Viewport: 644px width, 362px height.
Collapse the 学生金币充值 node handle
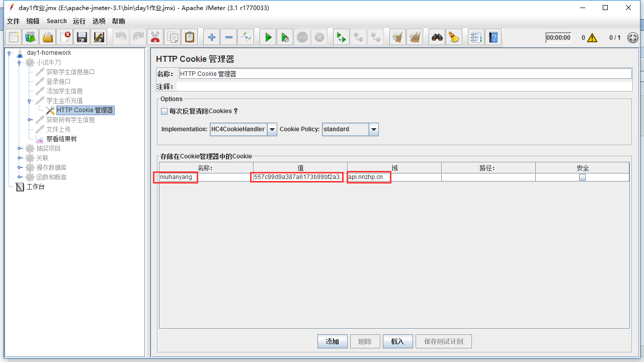[x=30, y=101]
